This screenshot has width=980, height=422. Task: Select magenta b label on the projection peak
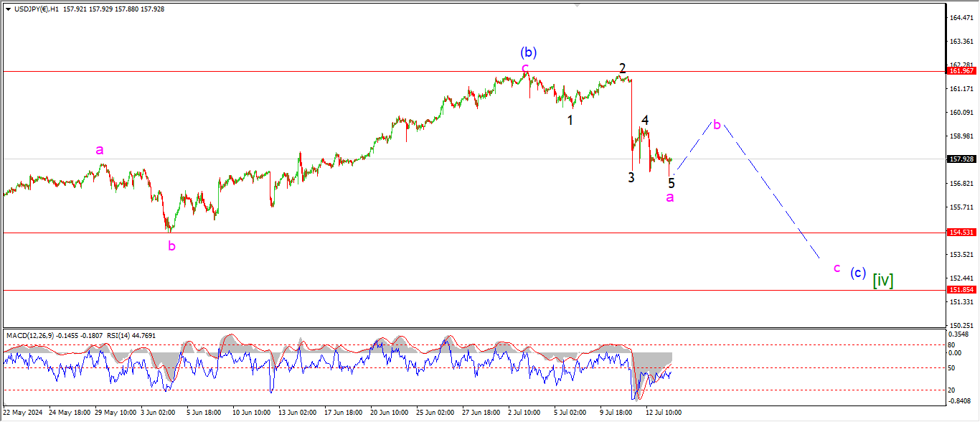point(717,123)
